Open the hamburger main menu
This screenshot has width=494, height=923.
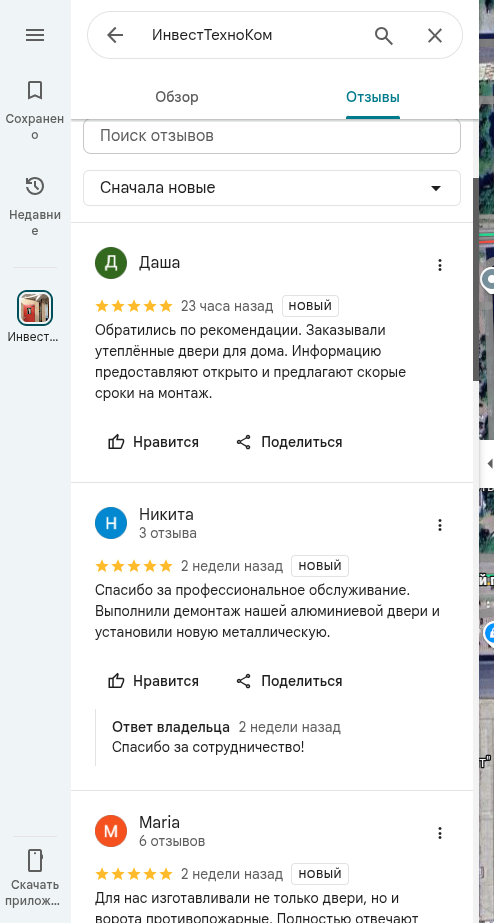pyautogui.click(x=35, y=35)
